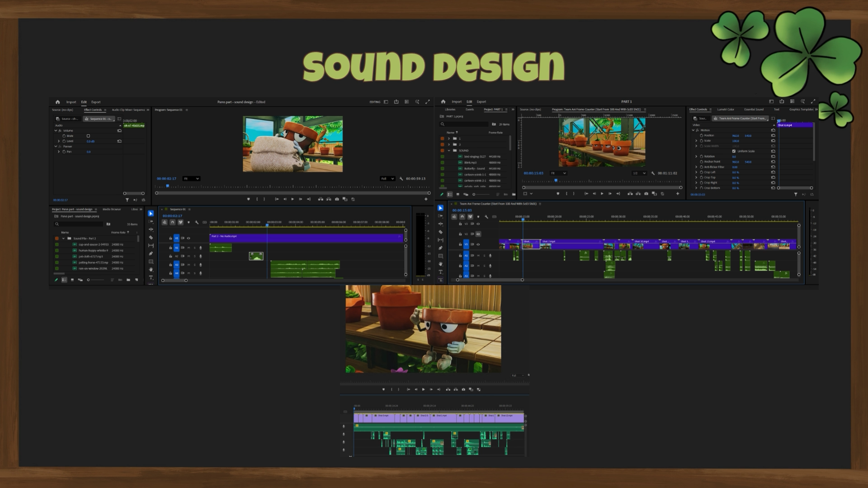Open the Export tab in PART 1 window

pos(481,102)
